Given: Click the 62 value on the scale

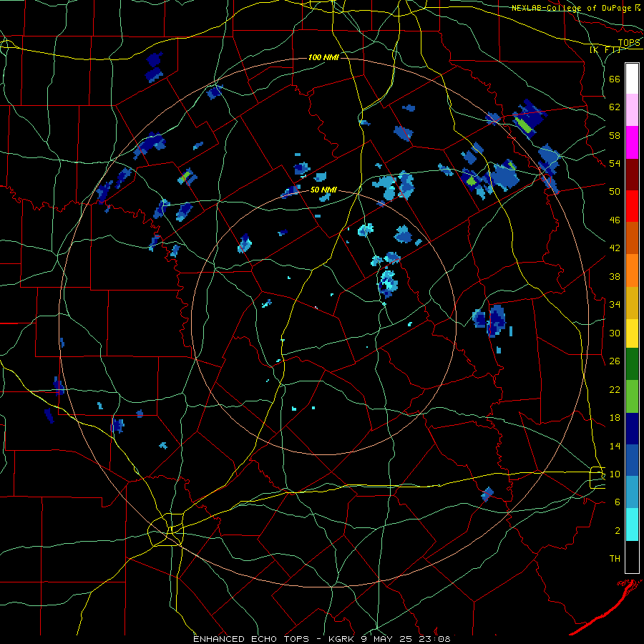Looking at the screenshot, I should 615,107.
